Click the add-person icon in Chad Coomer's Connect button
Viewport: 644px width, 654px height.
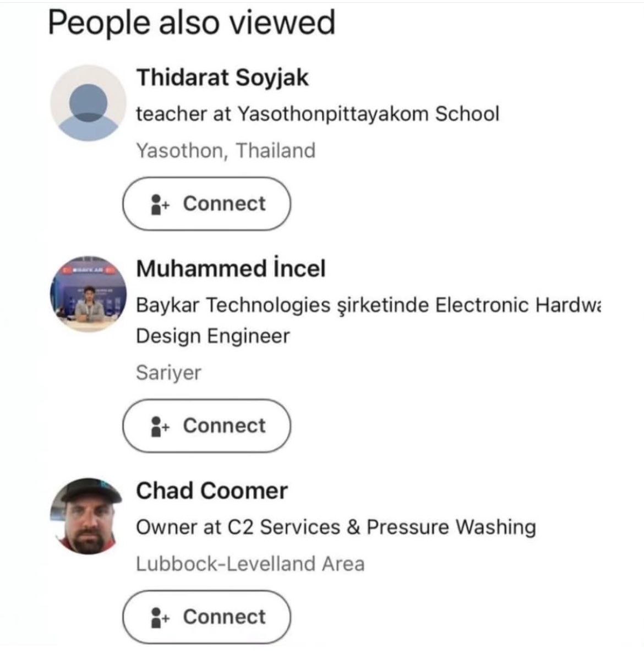(160, 618)
